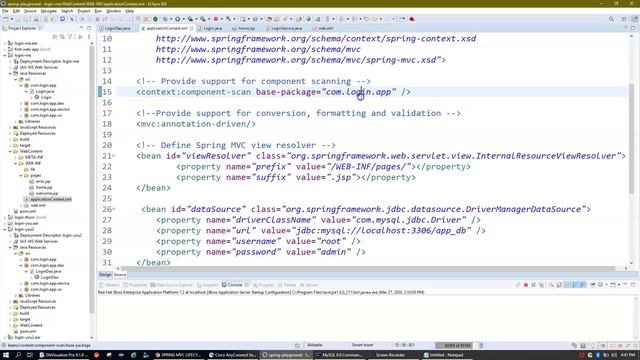
Task: Open the Markers view tab
Action: click(109, 285)
